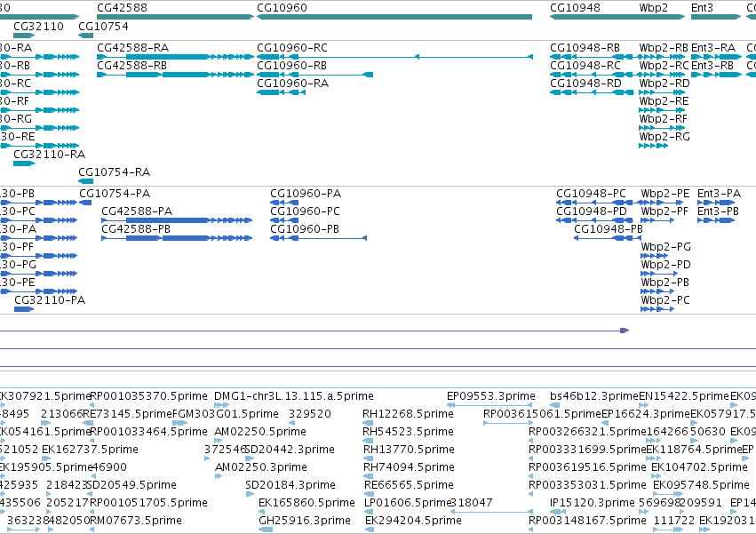Image resolution: width=756 pixels, height=534 pixels.
Task: Open EST DMG1-chr3L.13.115.a.5prime
Action: pos(294,396)
